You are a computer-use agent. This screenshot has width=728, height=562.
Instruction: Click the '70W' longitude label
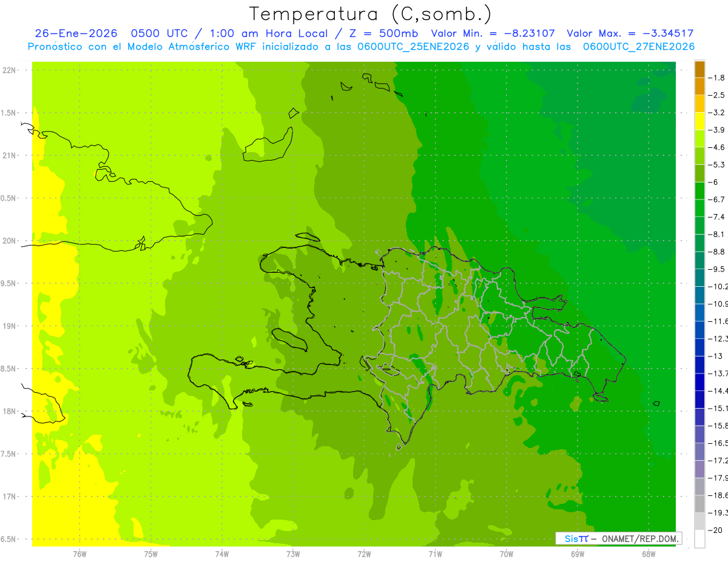[x=507, y=554]
